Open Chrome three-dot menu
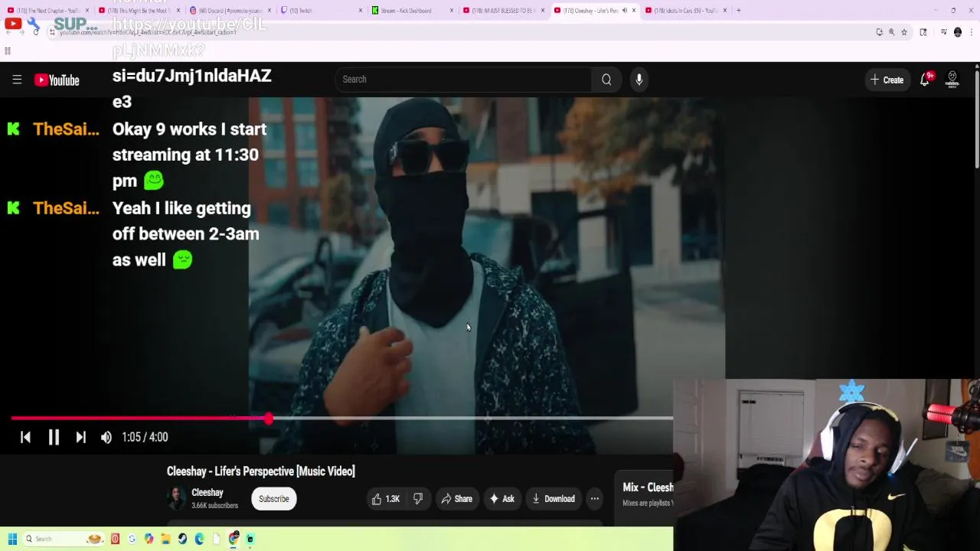The width and height of the screenshot is (980, 551). click(972, 32)
